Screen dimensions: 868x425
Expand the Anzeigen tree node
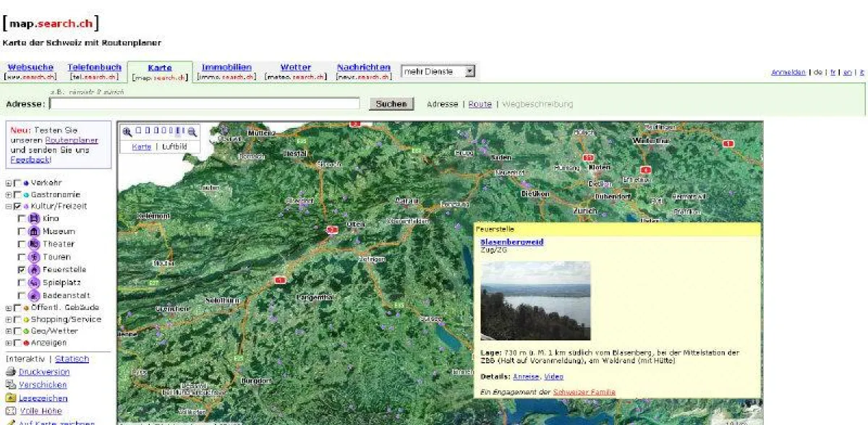[9, 343]
